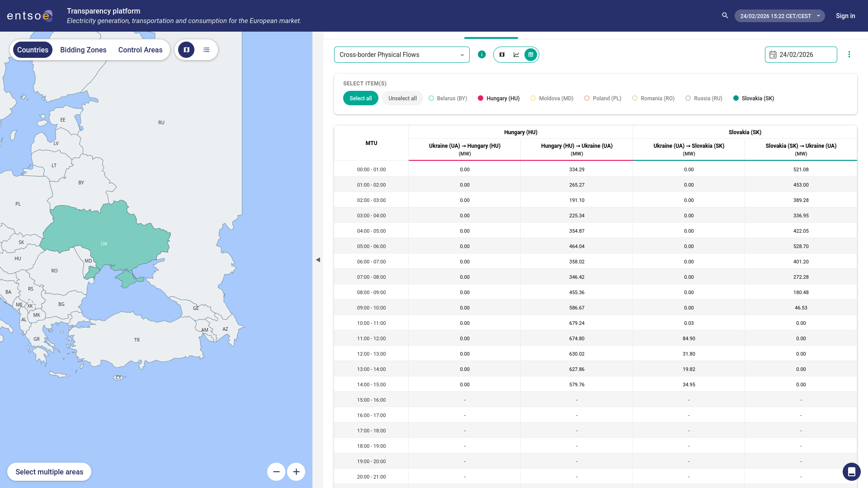Viewport: 868px width, 488px height.
Task: Click the search magnifier icon
Action: click(x=725, y=16)
